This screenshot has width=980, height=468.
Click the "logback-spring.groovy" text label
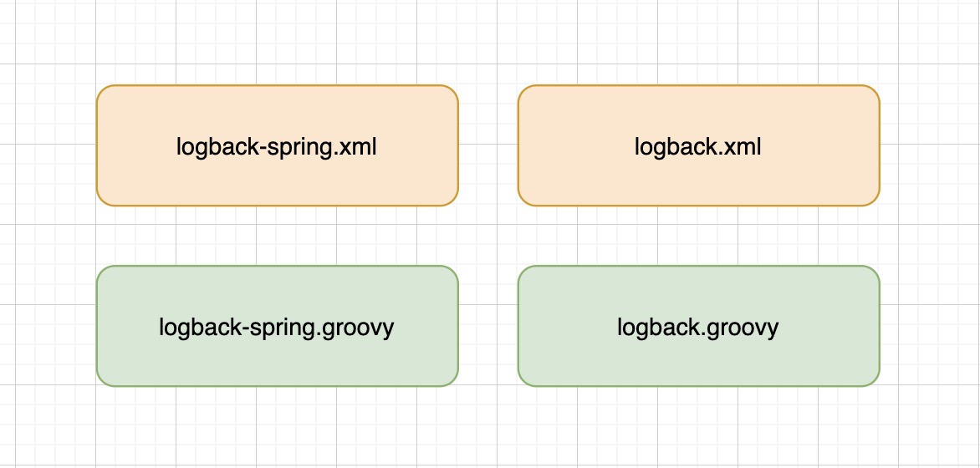tap(276, 328)
